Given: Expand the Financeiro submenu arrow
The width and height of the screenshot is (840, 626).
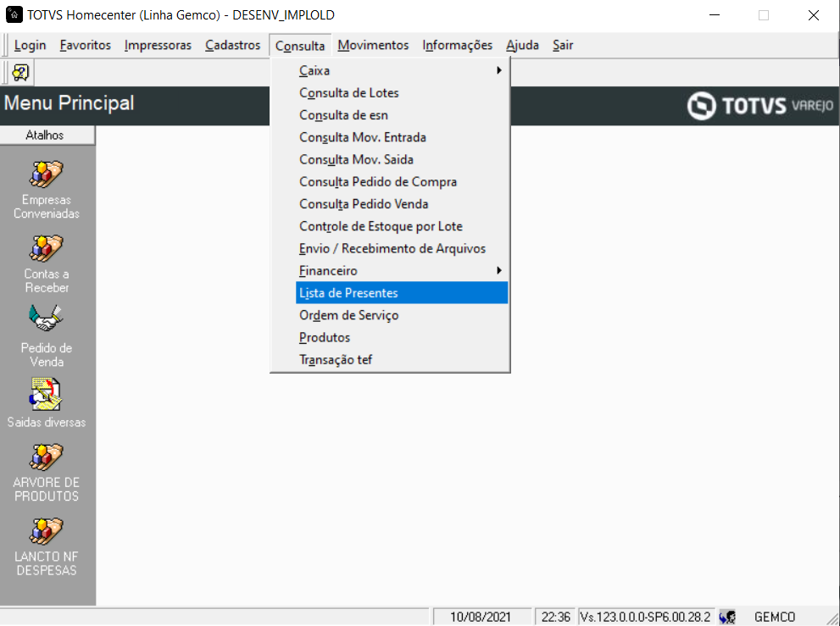Looking at the screenshot, I should tap(499, 270).
